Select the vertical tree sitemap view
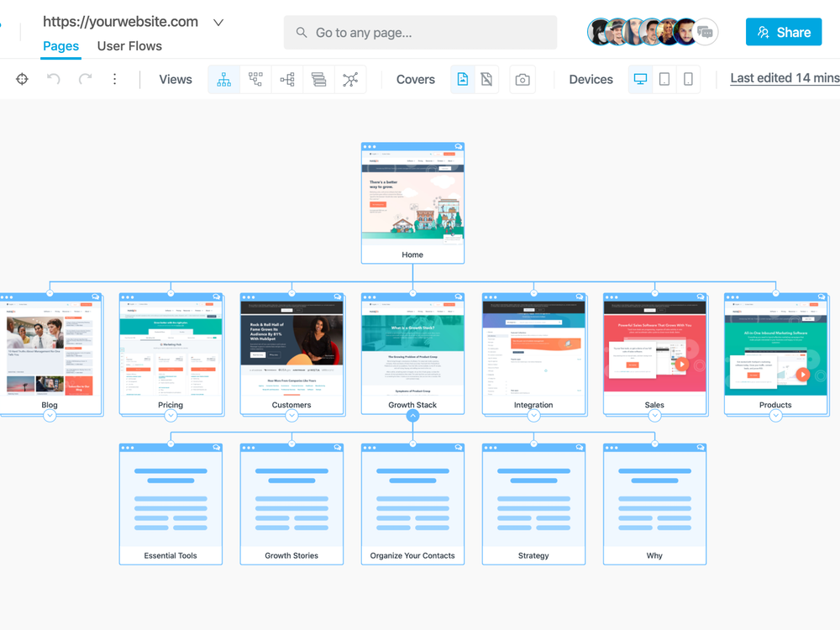The width and height of the screenshot is (840, 630). click(x=224, y=79)
